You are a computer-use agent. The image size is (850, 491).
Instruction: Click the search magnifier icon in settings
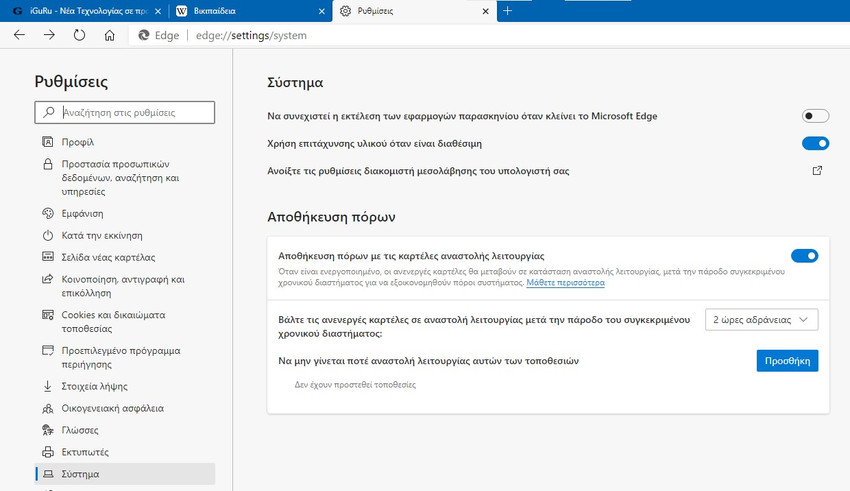pos(49,112)
